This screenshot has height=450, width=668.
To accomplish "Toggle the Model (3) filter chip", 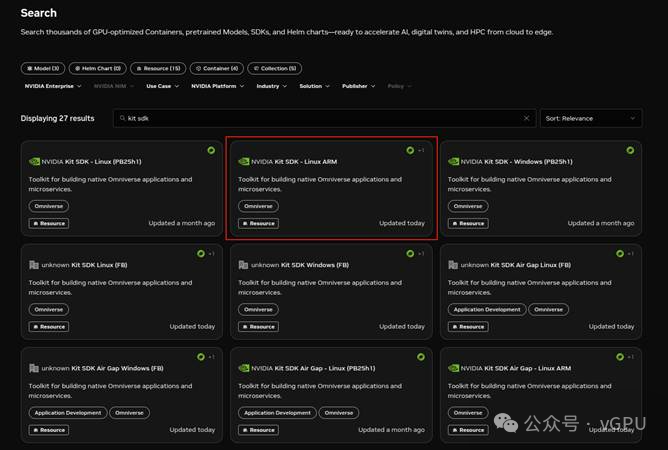I will pyautogui.click(x=43, y=68).
